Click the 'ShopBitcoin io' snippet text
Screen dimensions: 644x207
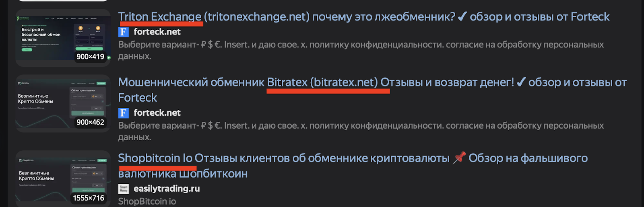click(147, 201)
